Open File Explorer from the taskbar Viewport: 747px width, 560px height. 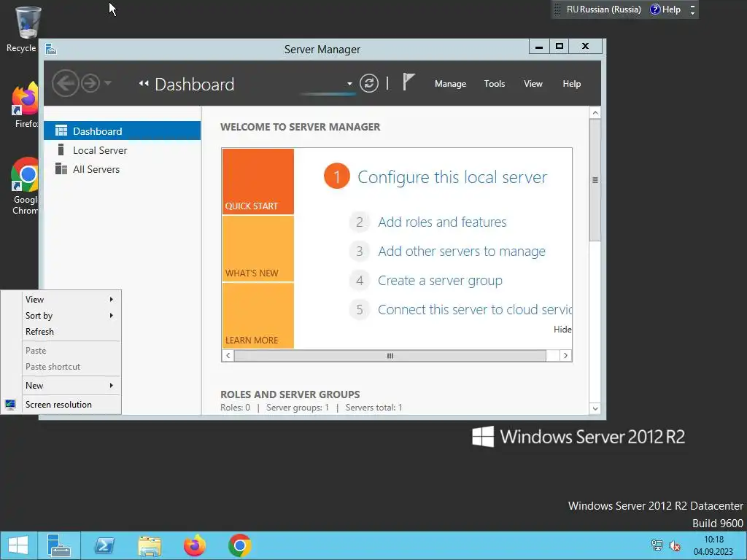149,545
